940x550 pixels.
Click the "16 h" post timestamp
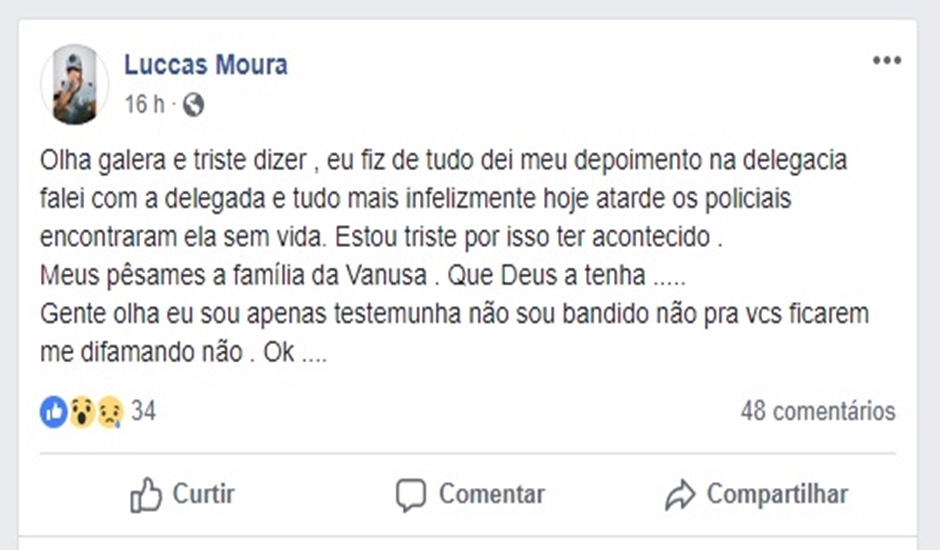point(144,105)
